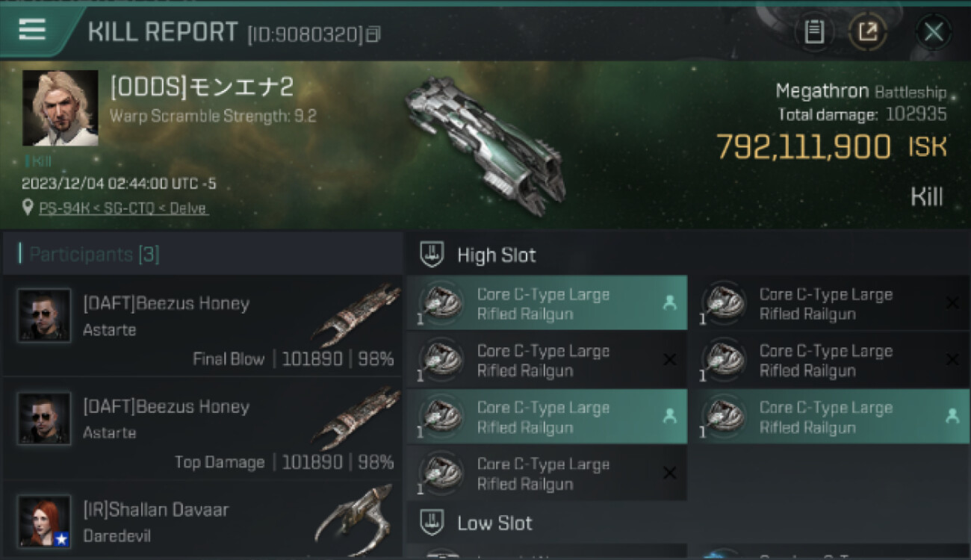The height and width of the screenshot is (560, 971).
Task: Open the モンエナ2 victim portrait
Action: point(61,108)
